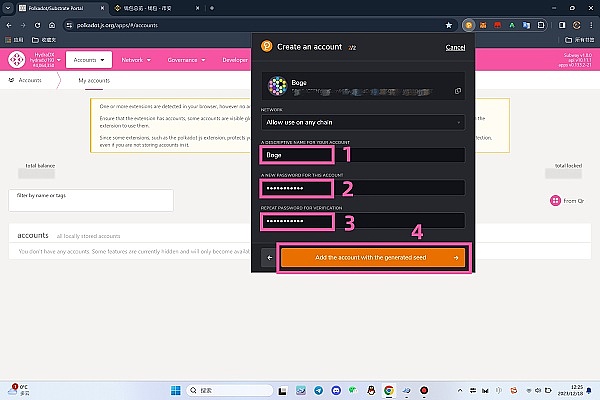Open the Network chain selection dropdown
Image resolution: width=600 pixels, height=400 pixels.
click(x=362, y=122)
